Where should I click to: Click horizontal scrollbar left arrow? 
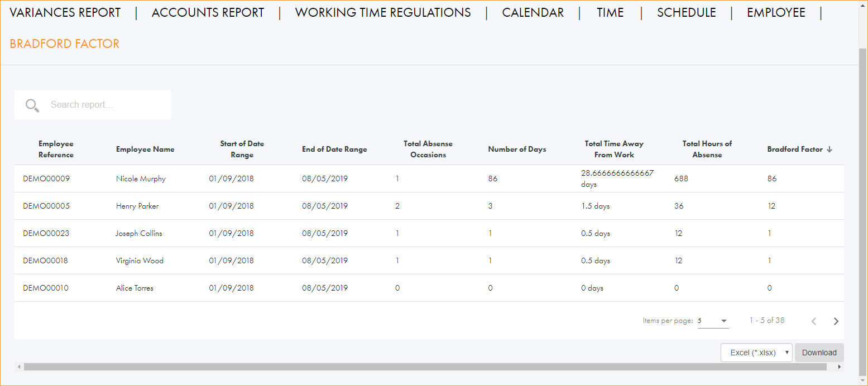pyautogui.click(x=18, y=367)
